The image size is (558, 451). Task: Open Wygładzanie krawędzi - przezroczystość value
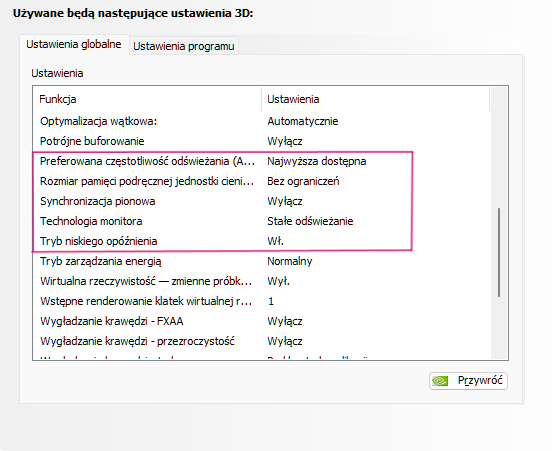[285, 341]
